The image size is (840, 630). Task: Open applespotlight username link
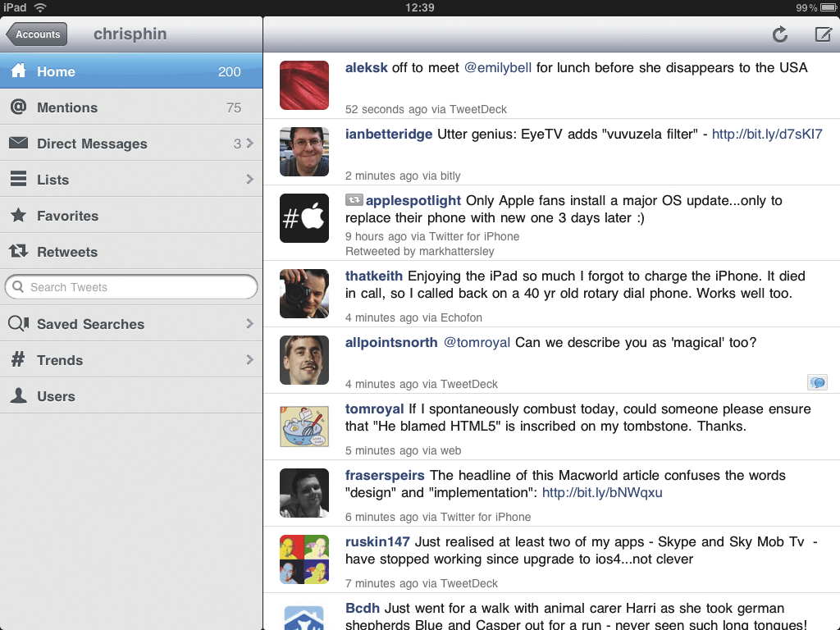[x=413, y=200]
